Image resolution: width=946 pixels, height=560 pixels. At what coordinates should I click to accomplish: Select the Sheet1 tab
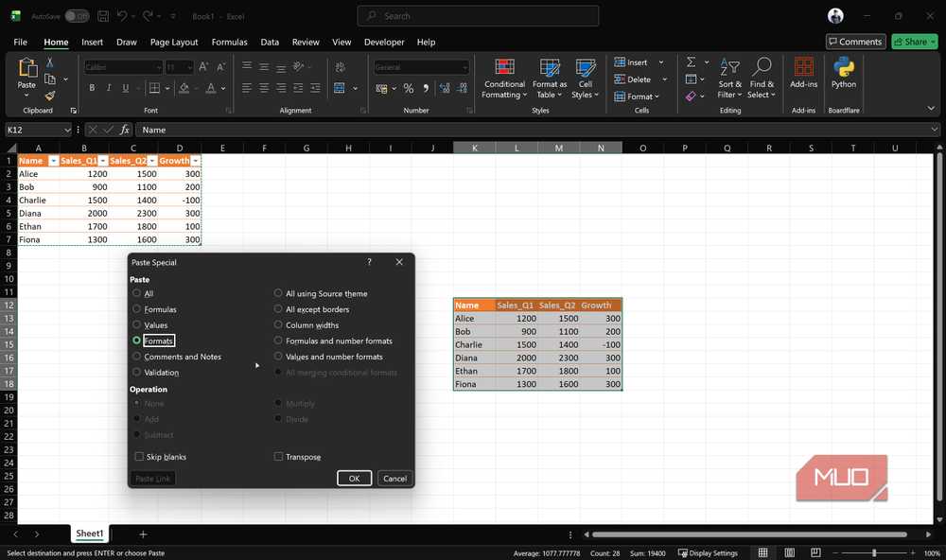pyautogui.click(x=89, y=534)
